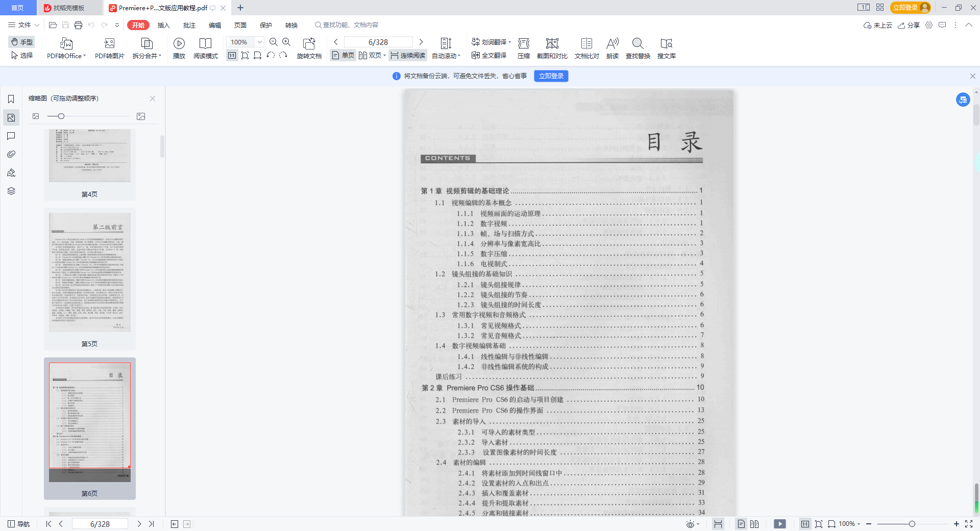Click the 未上云 cloud status button
980x531 pixels.
pos(877,25)
